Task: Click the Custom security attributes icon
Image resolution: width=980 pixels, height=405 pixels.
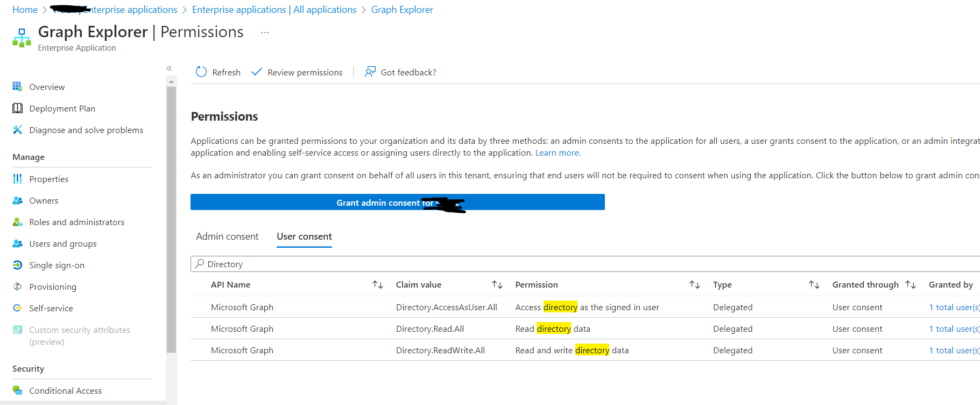Action: pyautogui.click(x=18, y=330)
